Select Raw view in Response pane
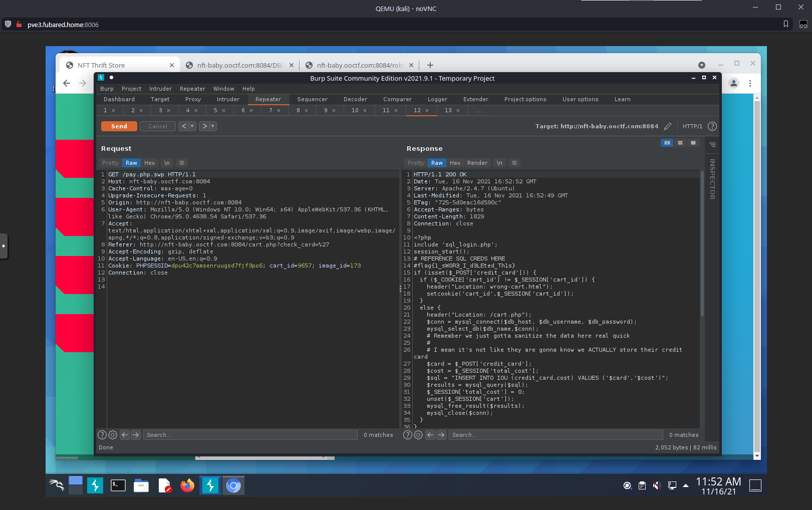 click(437, 163)
